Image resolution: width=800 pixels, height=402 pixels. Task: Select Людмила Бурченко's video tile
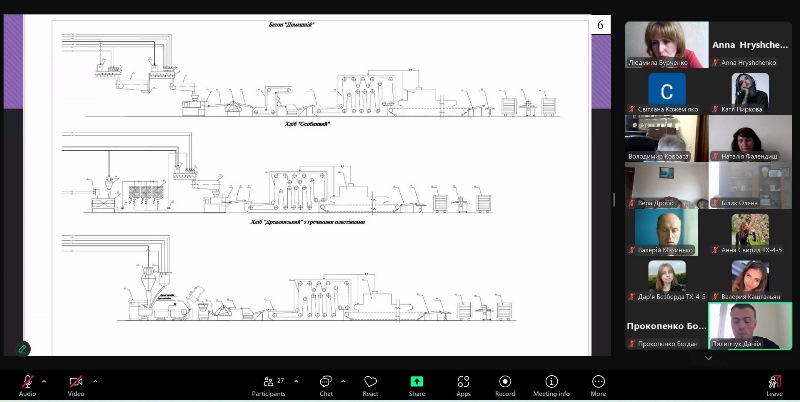[x=666, y=44]
